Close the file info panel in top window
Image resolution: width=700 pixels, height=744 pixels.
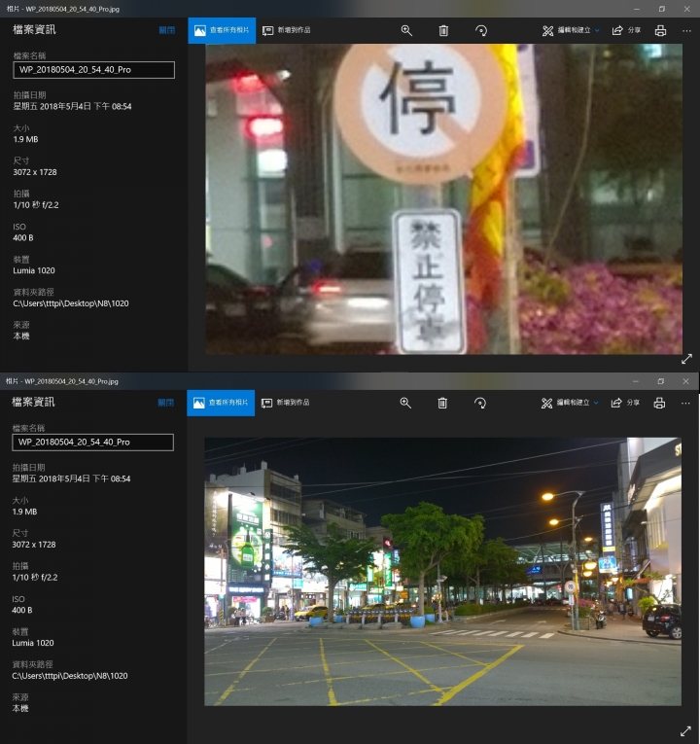tap(166, 30)
